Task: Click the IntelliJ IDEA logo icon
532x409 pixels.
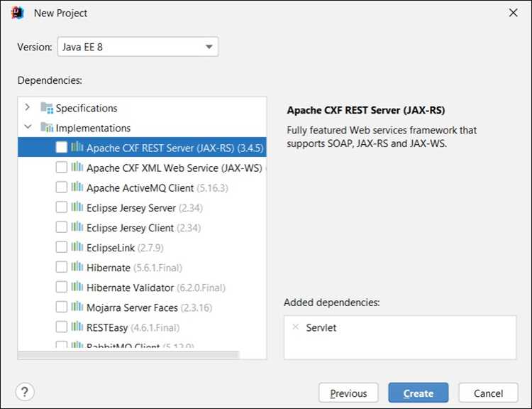Action: 18,13
